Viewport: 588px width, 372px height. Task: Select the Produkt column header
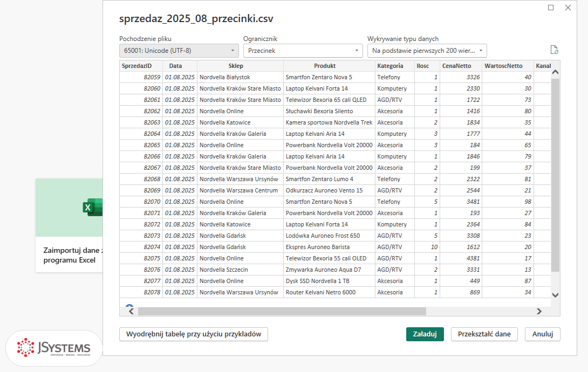tap(329, 66)
